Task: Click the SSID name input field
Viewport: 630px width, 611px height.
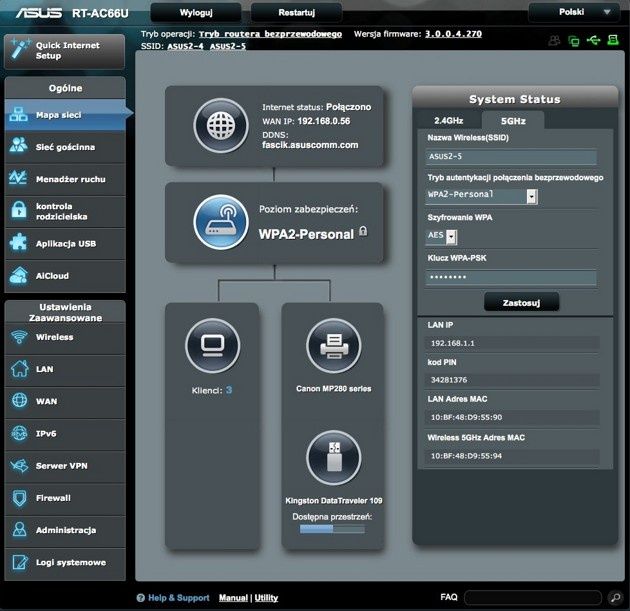Action: [x=511, y=157]
